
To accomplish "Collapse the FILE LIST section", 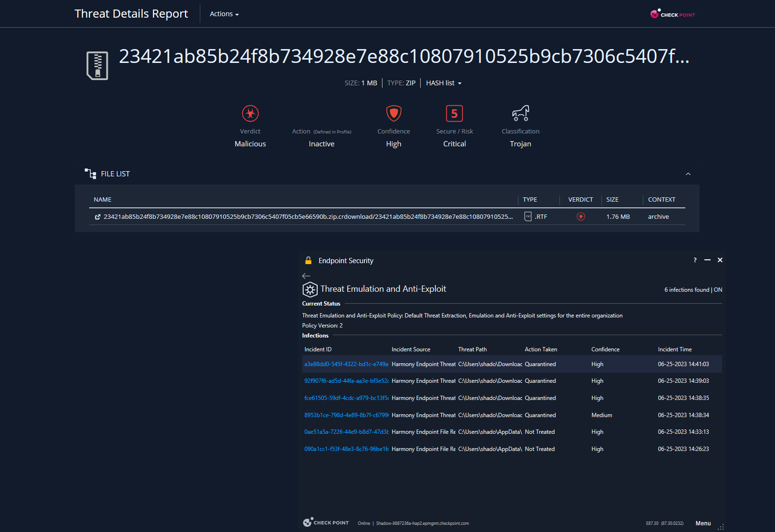I will click(688, 174).
